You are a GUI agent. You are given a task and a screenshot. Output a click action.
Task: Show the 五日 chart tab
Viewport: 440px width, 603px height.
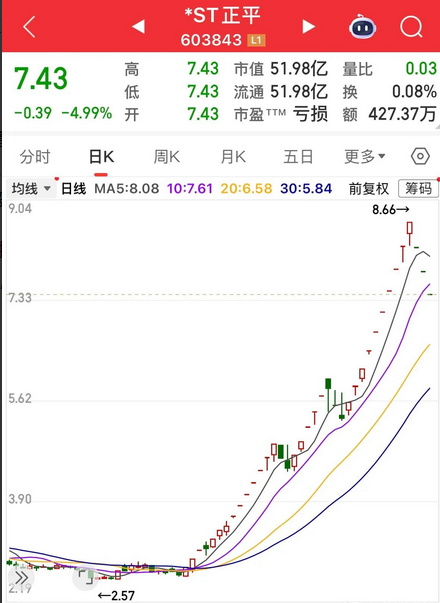tap(298, 157)
